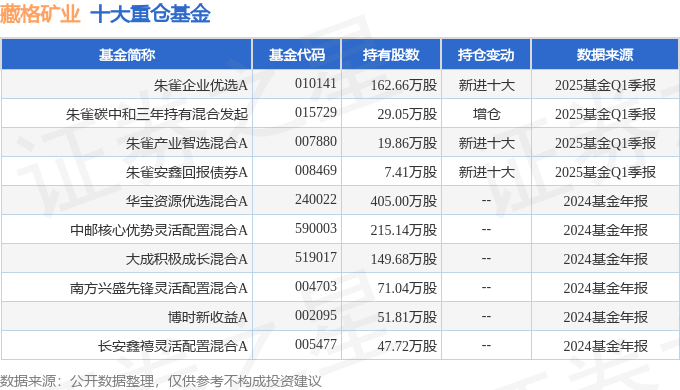
Task: Click 162.66万股 holdings value
Action: 403,85
